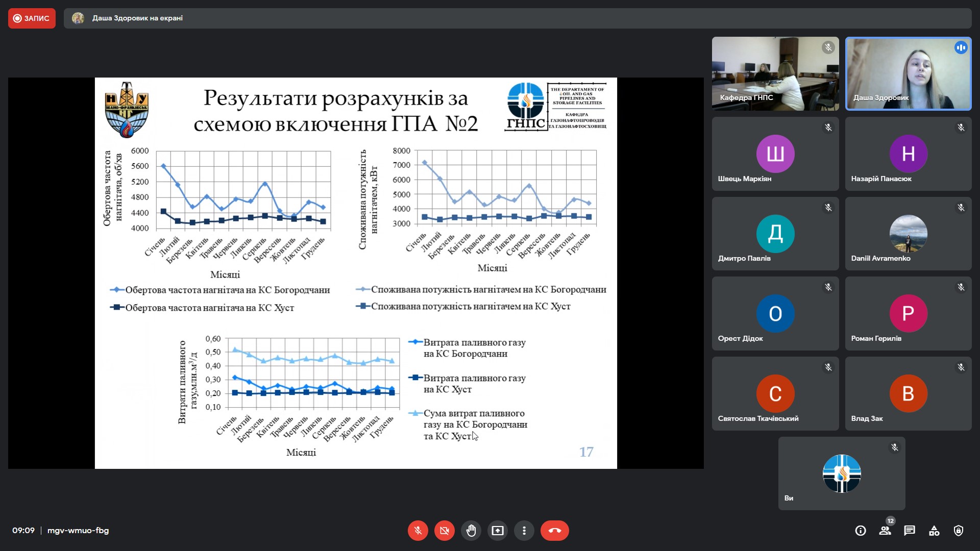Click the Швець Маркіян participant avatar
980x551 pixels.
[x=775, y=154]
